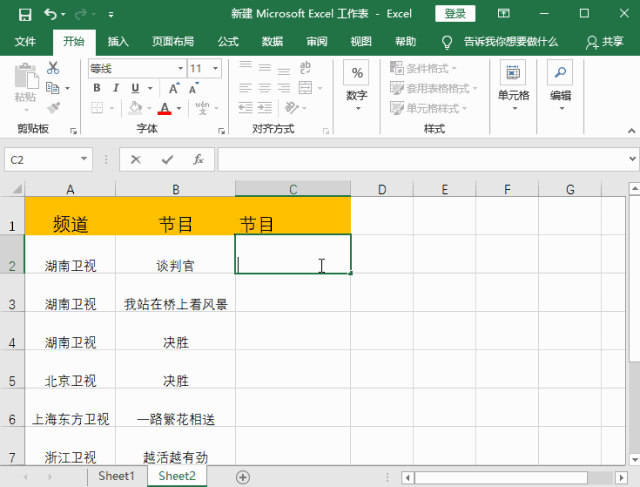This screenshot has height=487, width=640.
Task: Align text right
Action: pyautogui.click(x=284, y=87)
